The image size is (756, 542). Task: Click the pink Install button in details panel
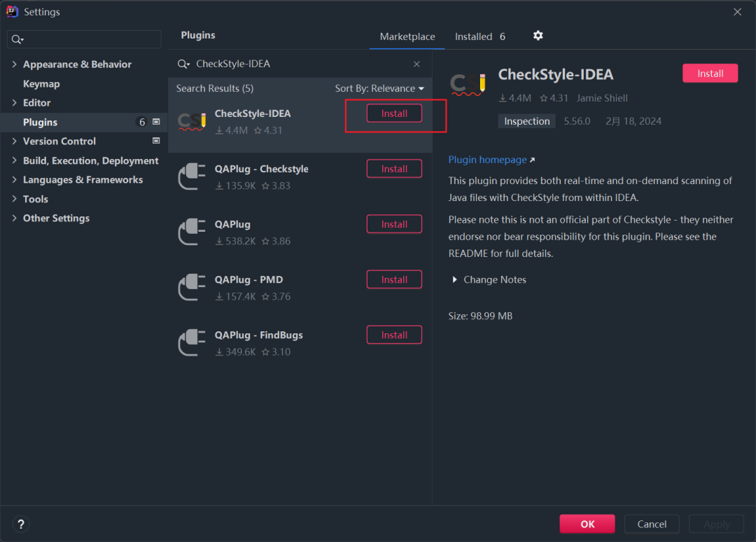710,74
